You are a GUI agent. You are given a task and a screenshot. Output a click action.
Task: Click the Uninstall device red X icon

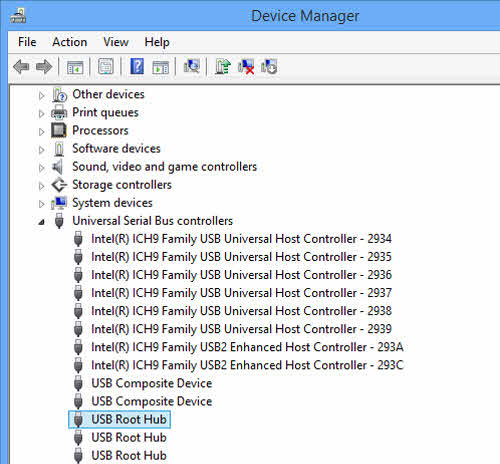point(246,67)
